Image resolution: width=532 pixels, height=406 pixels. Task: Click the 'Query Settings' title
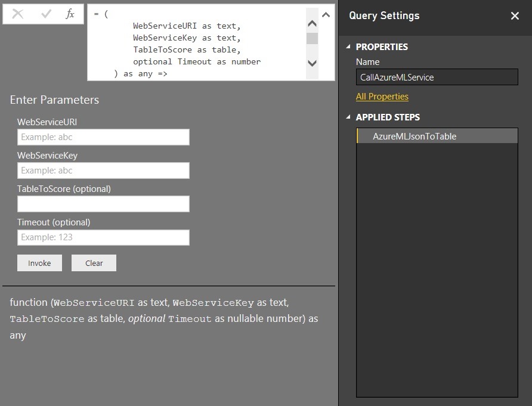pos(384,16)
